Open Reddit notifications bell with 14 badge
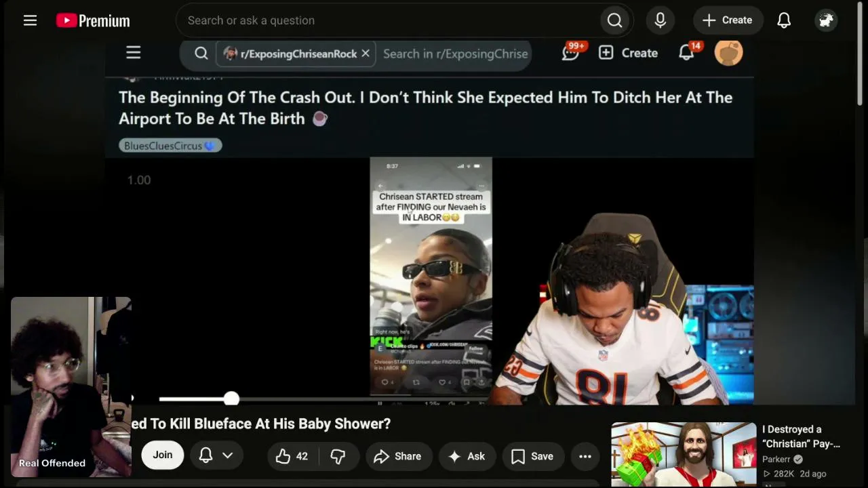This screenshot has height=488, width=868. tap(688, 52)
